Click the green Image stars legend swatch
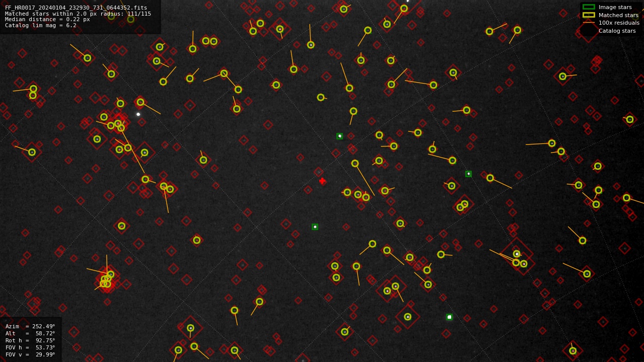Image resolution: width=644 pixels, height=362 pixels. point(589,7)
